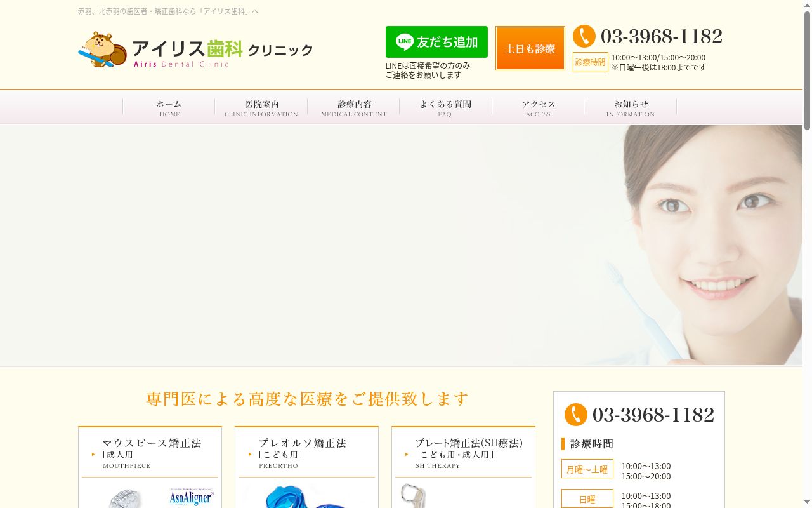Screen dimensions: 812x508
Task: Click the squirrel mascot logo icon
Action: 102,50
